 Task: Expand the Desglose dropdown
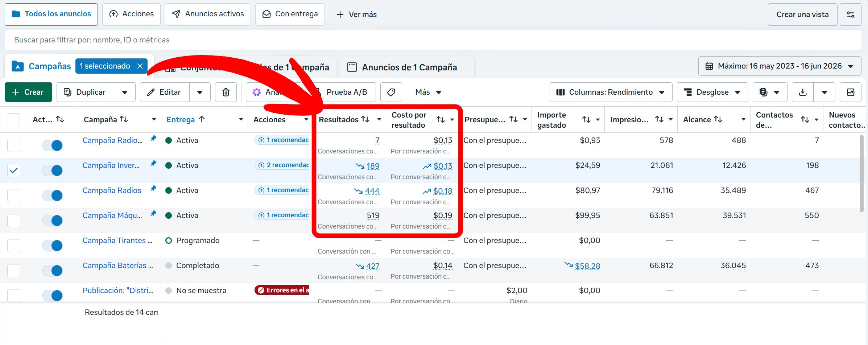(x=712, y=92)
